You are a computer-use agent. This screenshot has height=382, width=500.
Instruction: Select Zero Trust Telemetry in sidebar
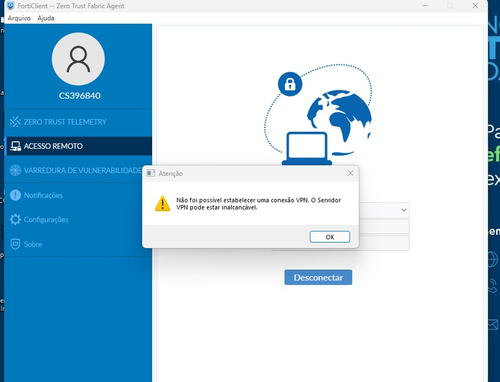[x=78, y=122]
